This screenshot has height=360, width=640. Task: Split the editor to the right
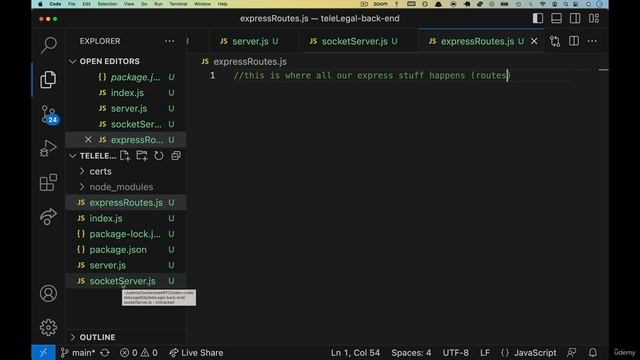(574, 41)
